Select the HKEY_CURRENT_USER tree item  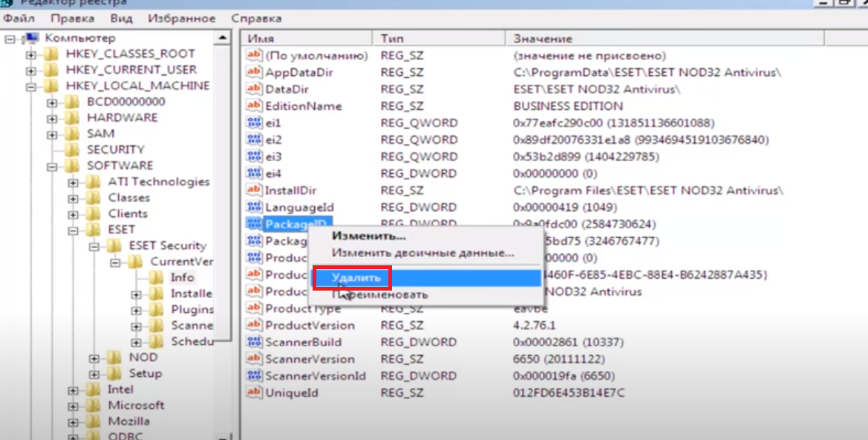click(131, 70)
